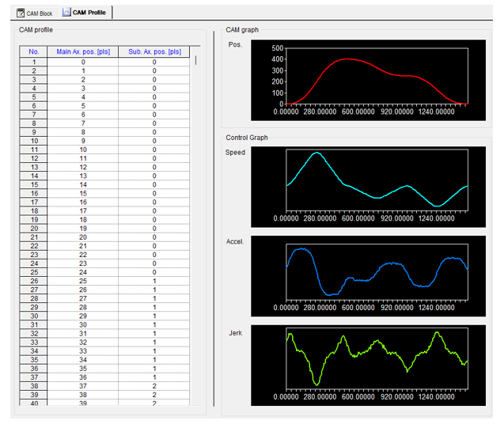This screenshot has height=428, width=504.
Task: Click the CAM Block tab notepad icon
Action: click(x=21, y=13)
